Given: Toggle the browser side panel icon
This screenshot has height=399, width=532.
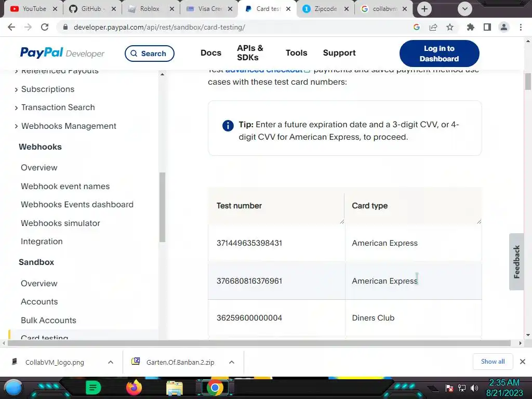Looking at the screenshot, I should 487,27.
